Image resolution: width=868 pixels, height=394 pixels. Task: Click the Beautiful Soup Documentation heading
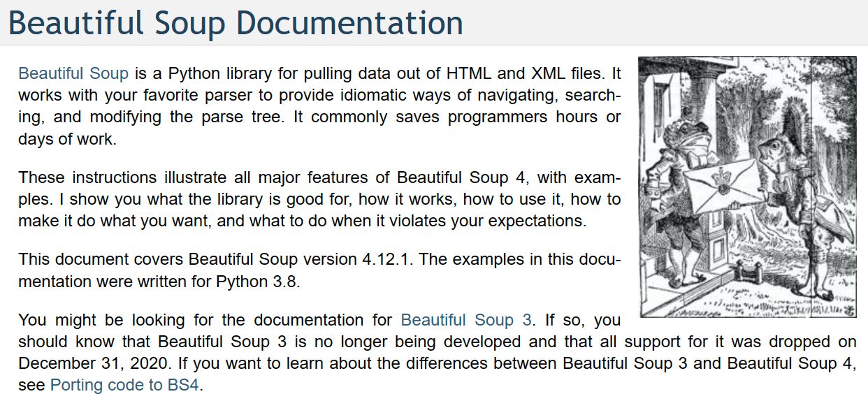[236, 22]
